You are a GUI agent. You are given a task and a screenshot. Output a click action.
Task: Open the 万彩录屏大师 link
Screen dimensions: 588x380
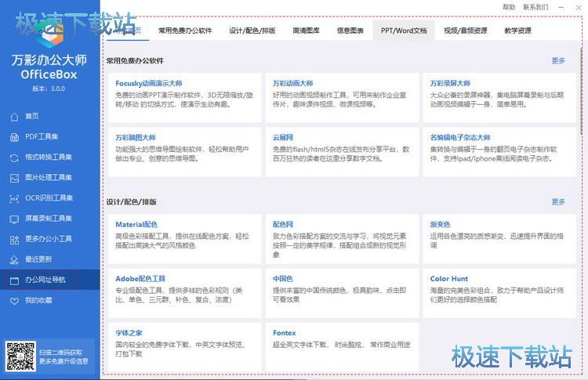[x=450, y=83]
